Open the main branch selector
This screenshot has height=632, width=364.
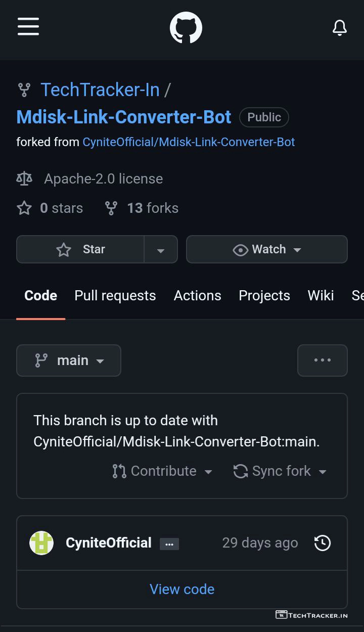point(69,360)
